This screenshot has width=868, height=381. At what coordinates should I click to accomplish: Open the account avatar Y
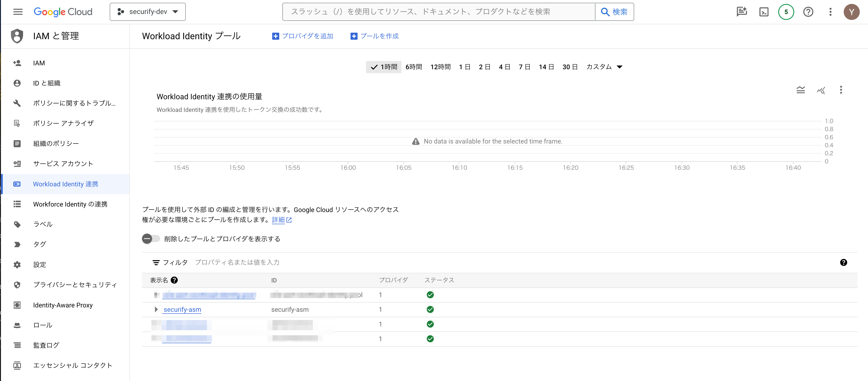(x=852, y=12)
